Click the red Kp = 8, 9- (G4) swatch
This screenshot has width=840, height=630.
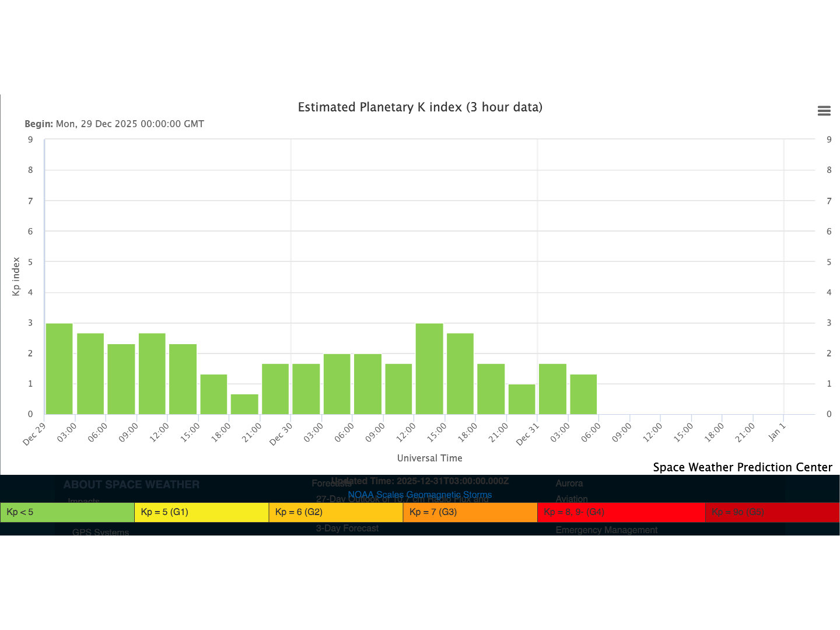click(x=621, y=512)
